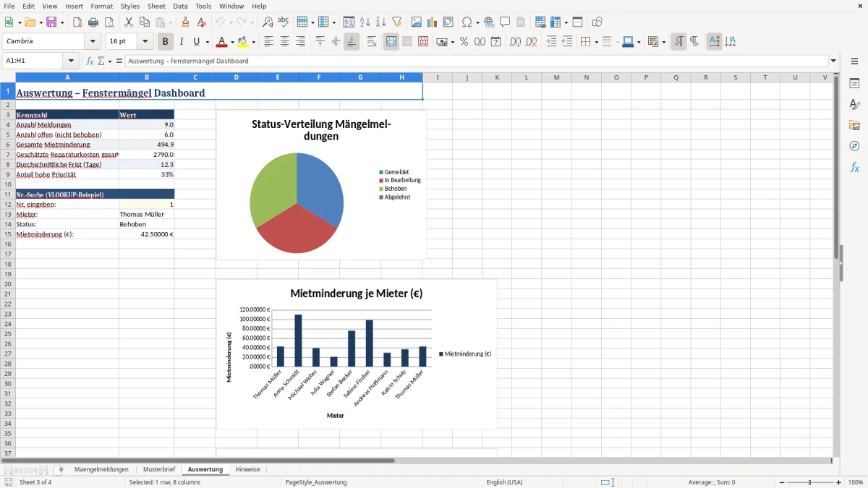Click the Export as PDF icon
The width and height of the screenshot is (868, 488).
[x=77, y=22]
